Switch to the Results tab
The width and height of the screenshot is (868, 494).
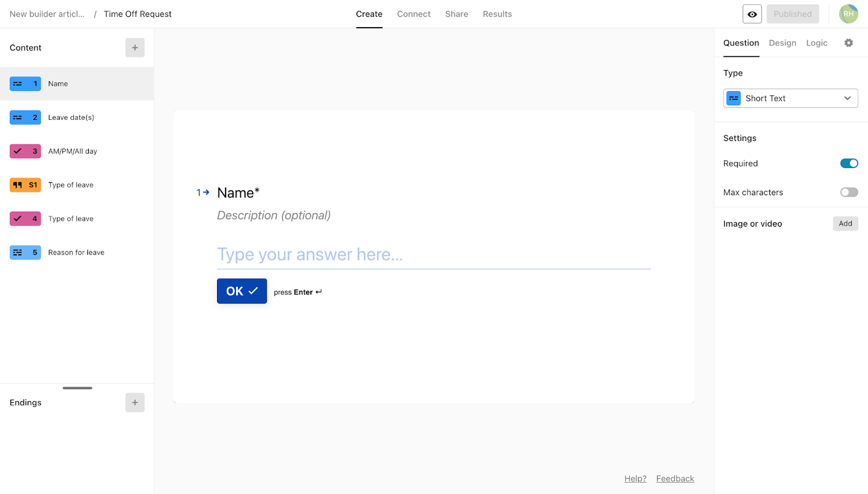point(497,14)
